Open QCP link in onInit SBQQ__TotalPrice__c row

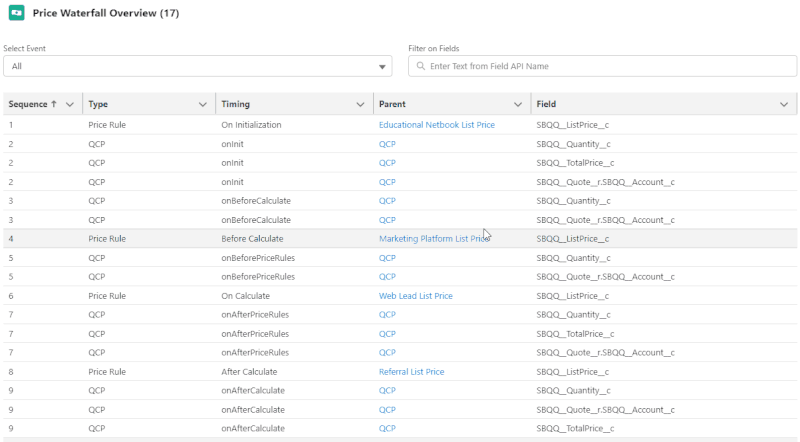click(387, 163)
